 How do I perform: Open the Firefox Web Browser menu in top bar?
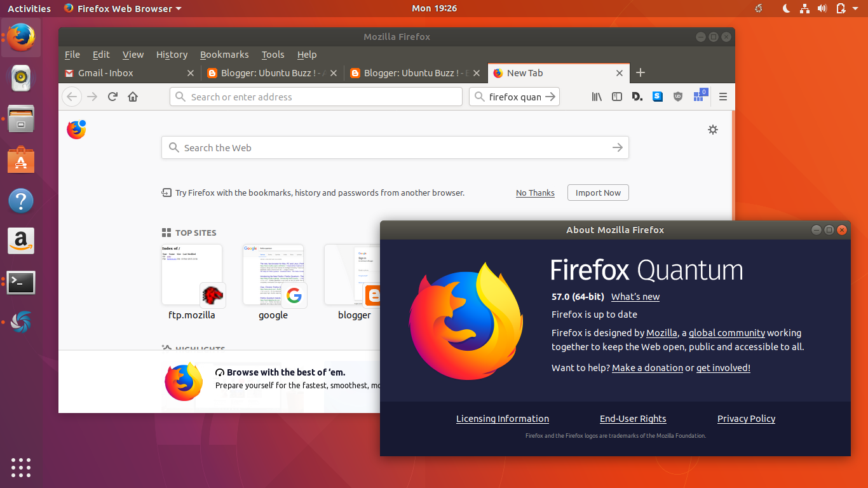point(123,8)
